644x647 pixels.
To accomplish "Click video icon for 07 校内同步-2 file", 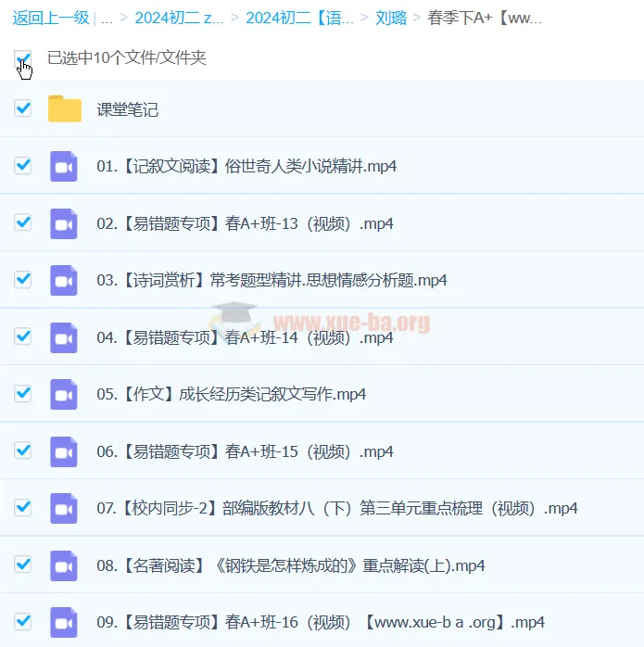I will (x=64, y=508).
